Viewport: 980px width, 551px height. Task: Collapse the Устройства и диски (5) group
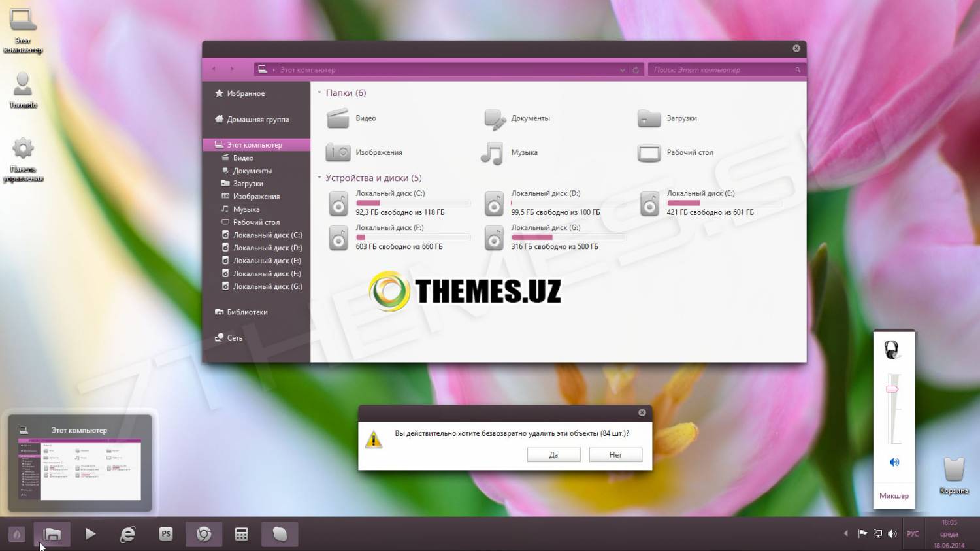(319, 178)
